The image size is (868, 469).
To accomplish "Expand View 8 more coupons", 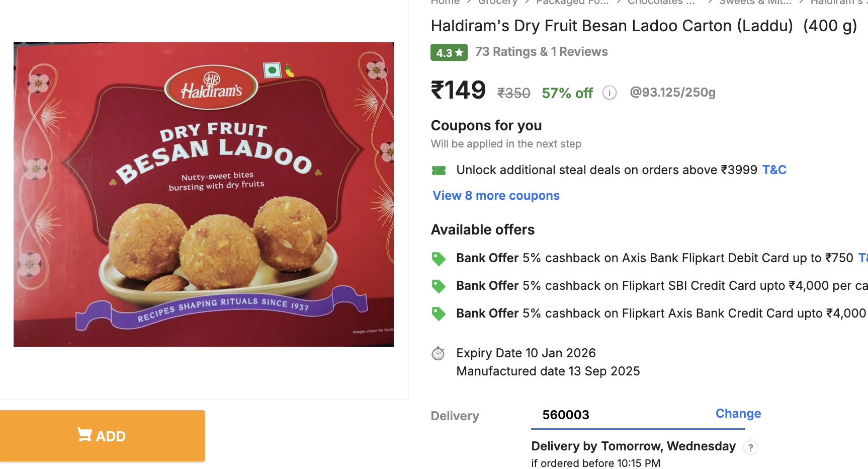I will (x=496, y=196).
